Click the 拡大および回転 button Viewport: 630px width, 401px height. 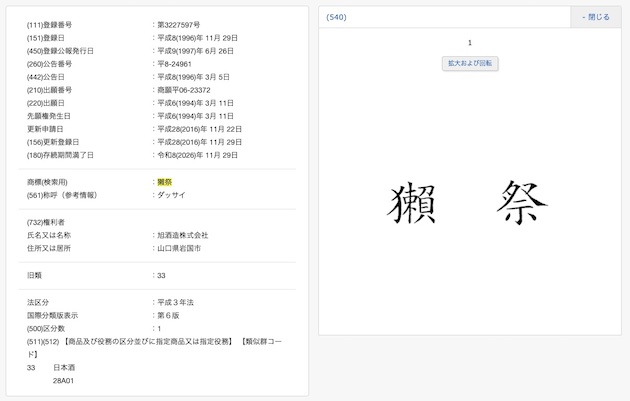[469, 63]
